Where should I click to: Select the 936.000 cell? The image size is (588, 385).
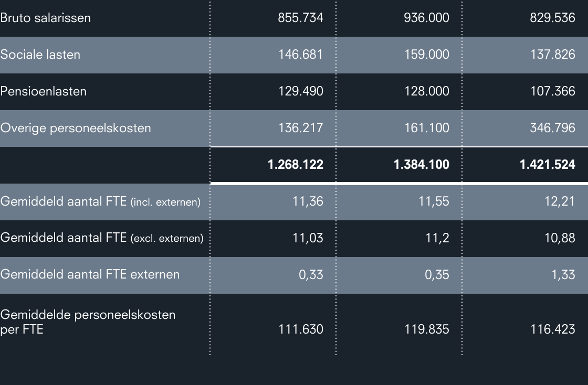[426, 18]
